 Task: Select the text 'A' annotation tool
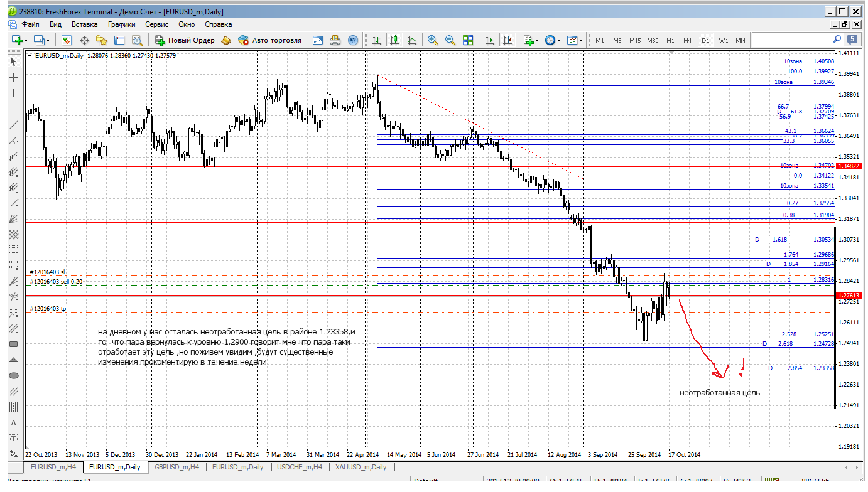(x=13, y=423)
